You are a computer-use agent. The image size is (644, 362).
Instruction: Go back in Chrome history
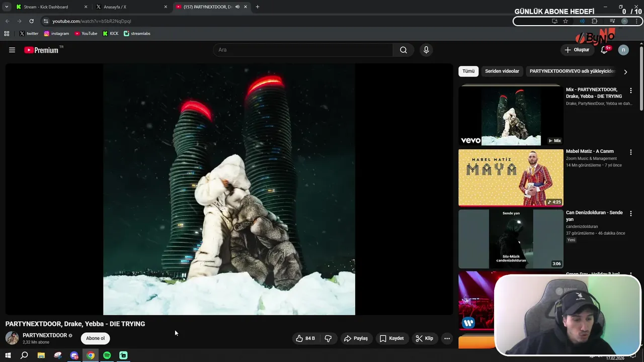(7, 21)
